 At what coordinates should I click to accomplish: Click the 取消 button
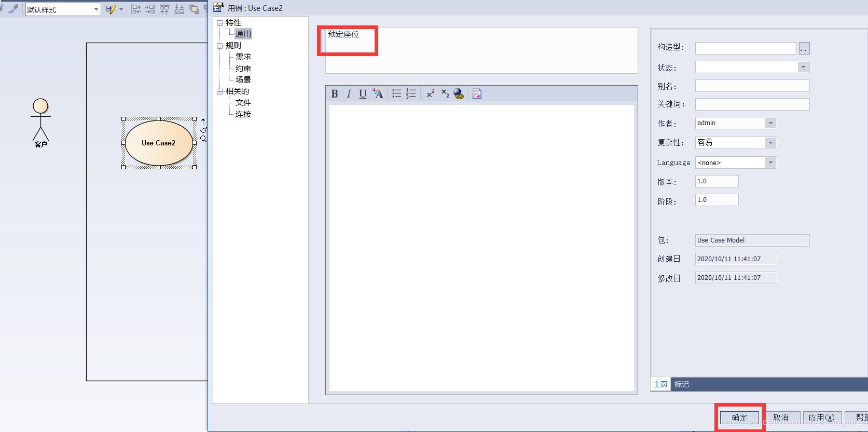point(781,417)
